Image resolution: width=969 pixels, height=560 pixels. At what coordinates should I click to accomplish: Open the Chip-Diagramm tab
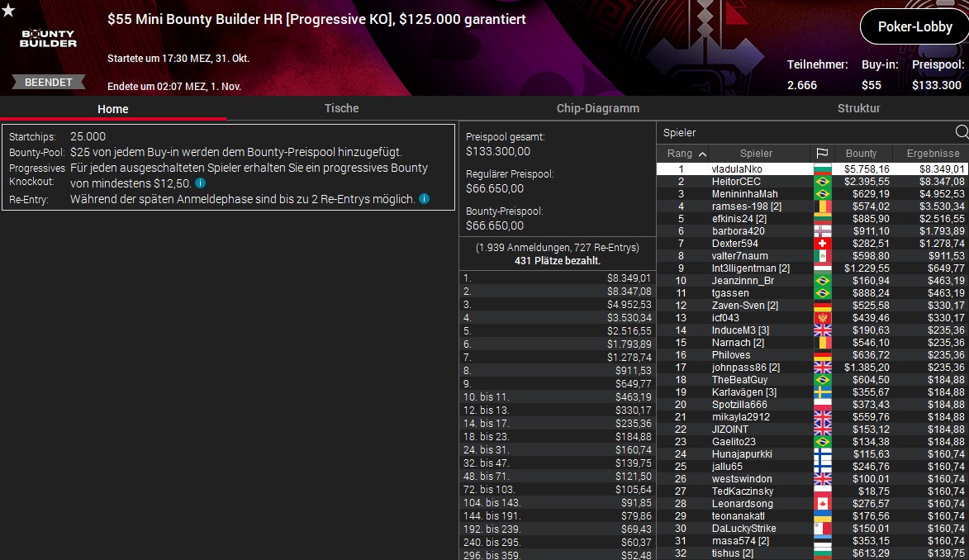597,108
